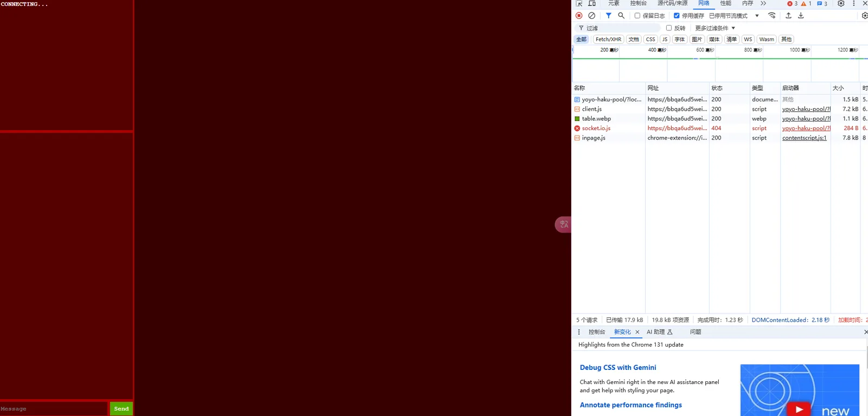This screenshot has width=868, height=416.
Task: Click the blue issues count badge
Action: (822, 4)
